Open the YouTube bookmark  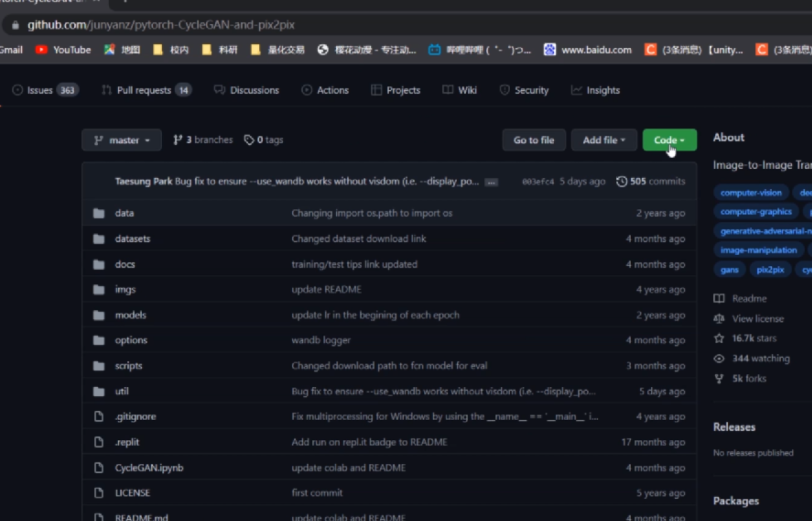tap(63, 50)
